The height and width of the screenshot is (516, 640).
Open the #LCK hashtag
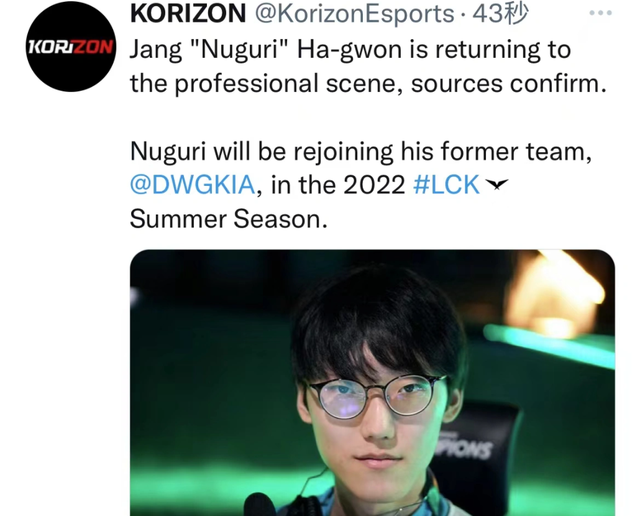(x=446, y=185)
